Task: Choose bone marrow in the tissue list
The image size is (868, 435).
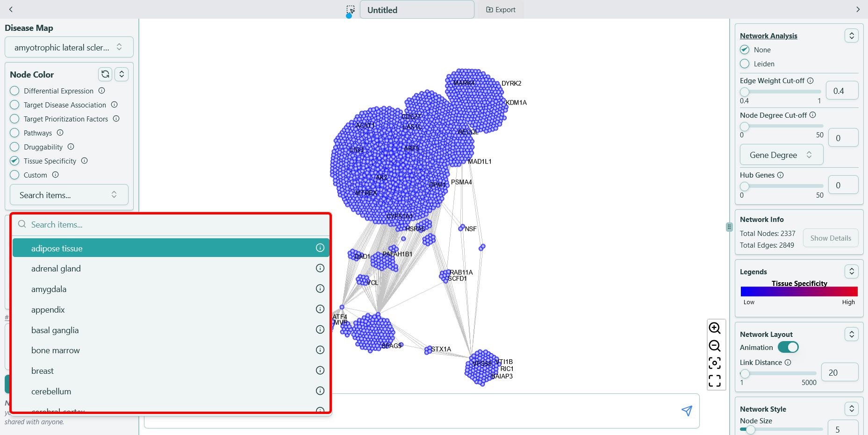Action: pyautogui.click(x=55, y=350)
